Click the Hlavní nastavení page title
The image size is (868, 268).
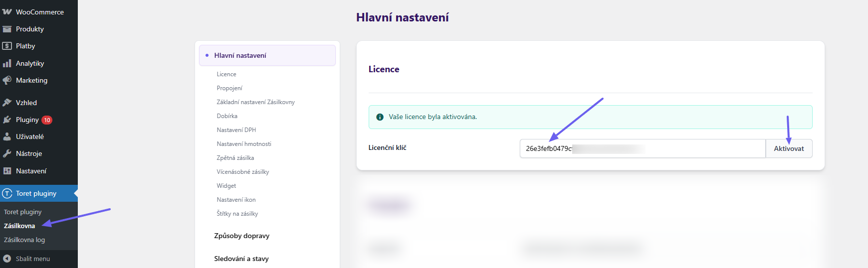tap(403, 17)
